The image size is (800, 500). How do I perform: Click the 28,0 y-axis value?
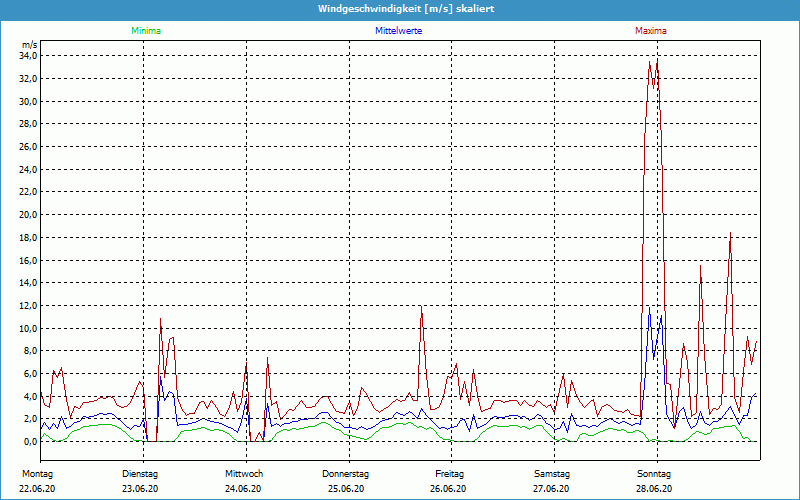pyautogui.click(x=29, y=124)
